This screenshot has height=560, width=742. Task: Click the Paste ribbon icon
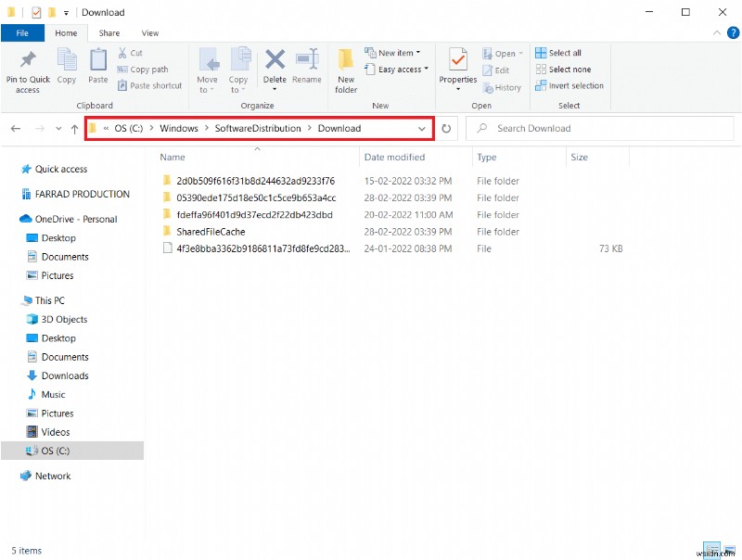coord(98,59)
